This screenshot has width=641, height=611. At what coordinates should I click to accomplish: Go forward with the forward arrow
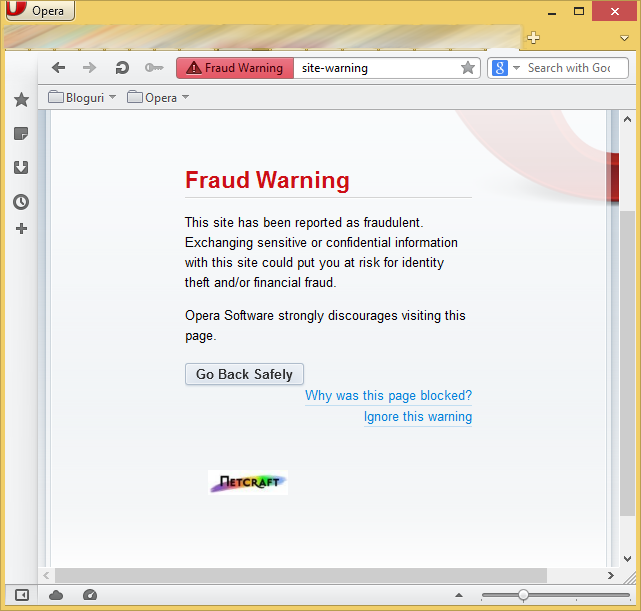click(x=89, y=67)
